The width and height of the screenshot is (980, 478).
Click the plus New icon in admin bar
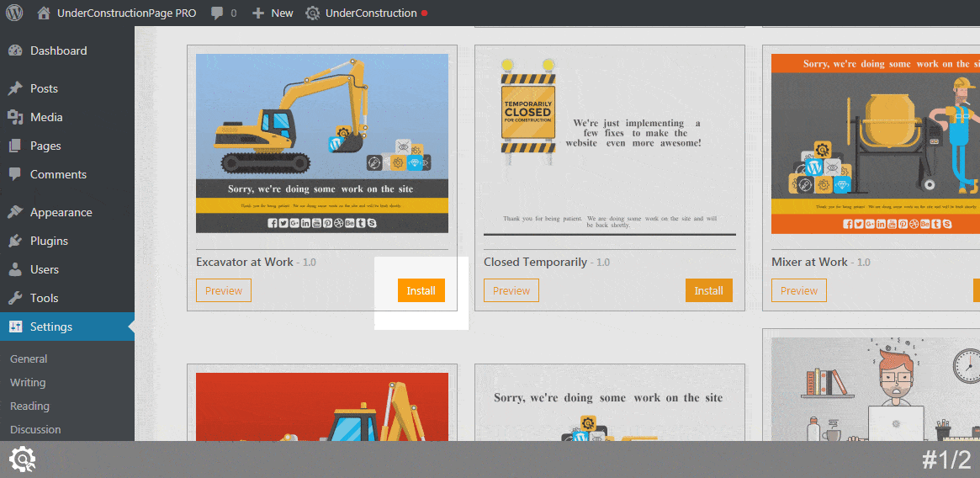[x=258, y=13]
